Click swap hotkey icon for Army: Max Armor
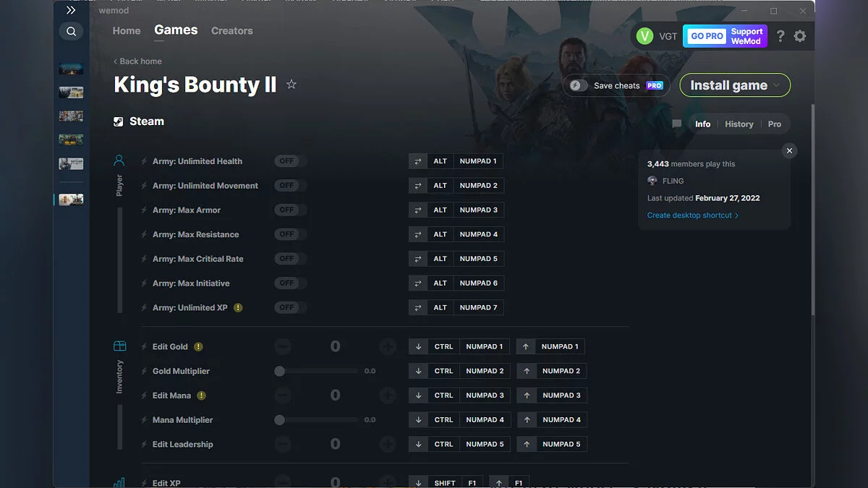The height and width of the screenshot is (488, 868). coord(418,210)
